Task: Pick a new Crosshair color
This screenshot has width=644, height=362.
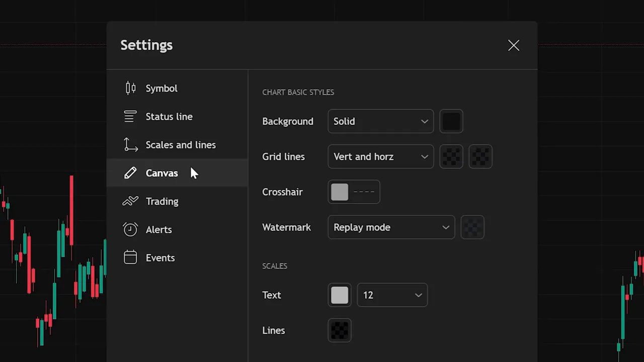Action: (x=339, y=192)
